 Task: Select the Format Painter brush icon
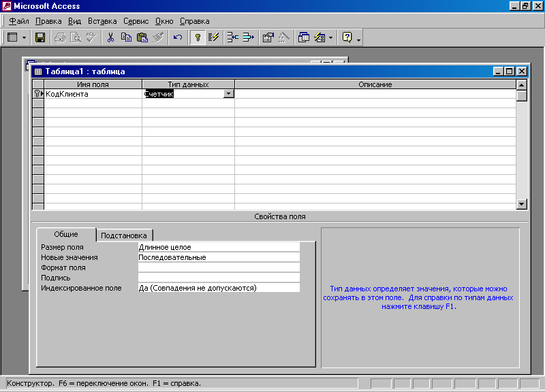[x=158, y=37]
